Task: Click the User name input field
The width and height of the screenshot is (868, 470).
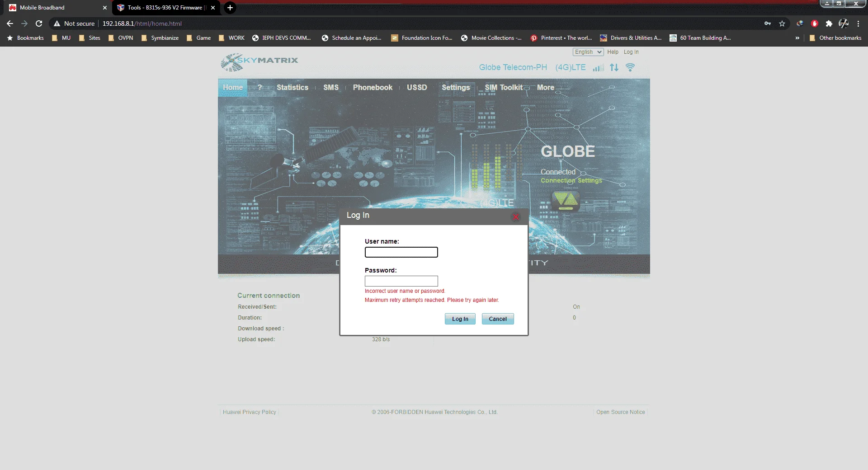Action: [x=401, y=252]
